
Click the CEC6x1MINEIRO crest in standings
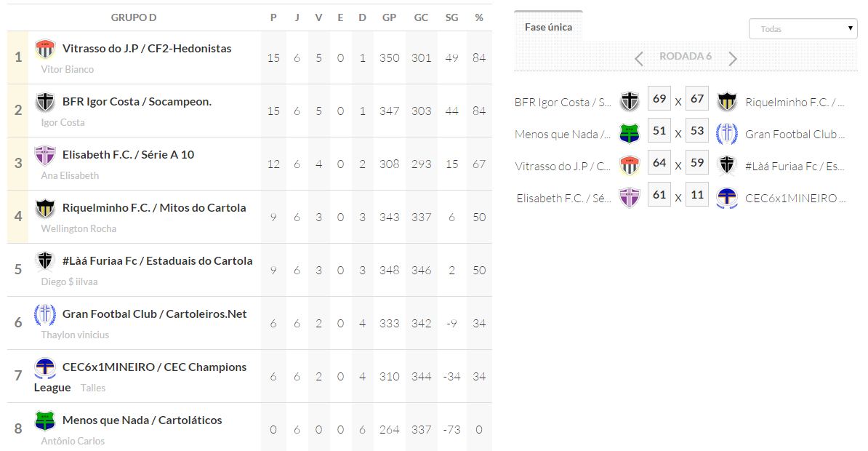[x=45, y=368]
